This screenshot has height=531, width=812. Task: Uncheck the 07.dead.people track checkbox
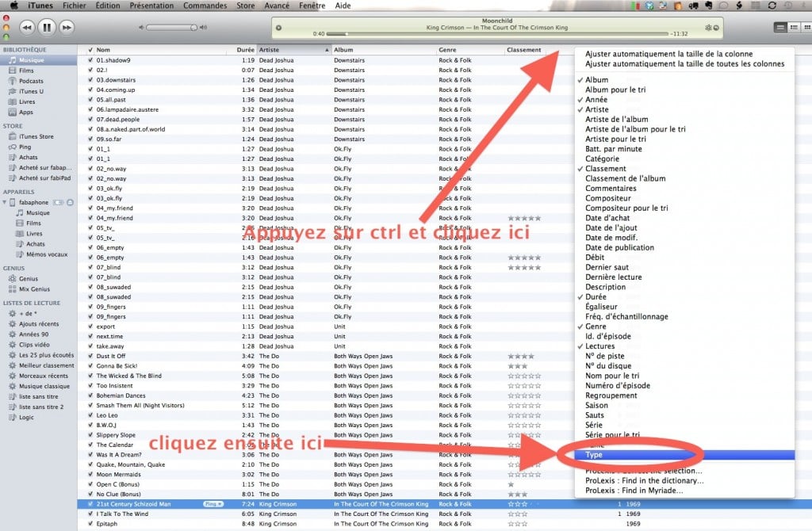pyautogui.click(x=90, y=119)
